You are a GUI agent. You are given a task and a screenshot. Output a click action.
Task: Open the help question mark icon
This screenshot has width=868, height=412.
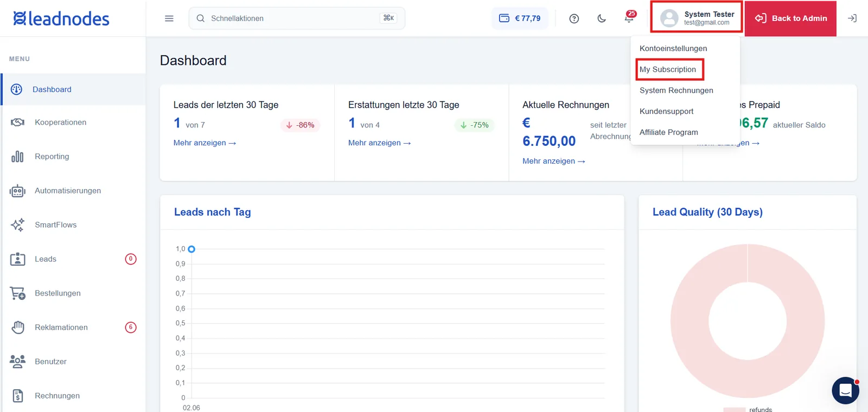pyautogui.click(x=574, y=18)
